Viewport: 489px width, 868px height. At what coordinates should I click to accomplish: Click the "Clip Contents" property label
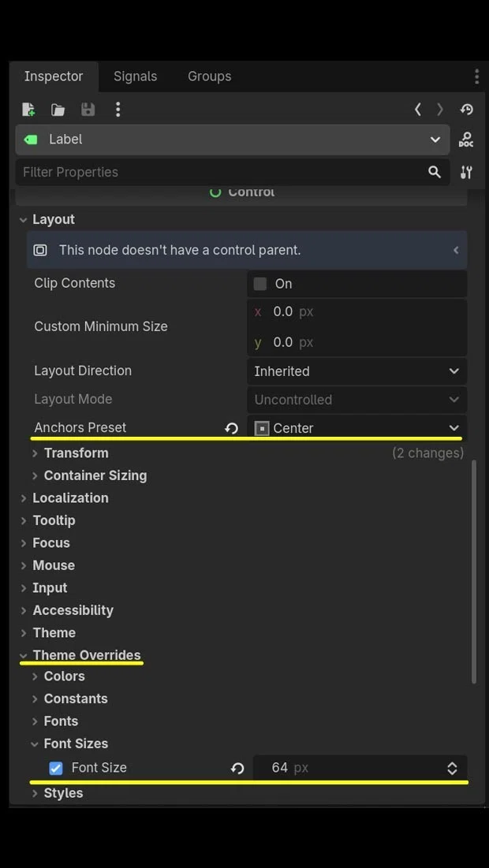[75, 283]
